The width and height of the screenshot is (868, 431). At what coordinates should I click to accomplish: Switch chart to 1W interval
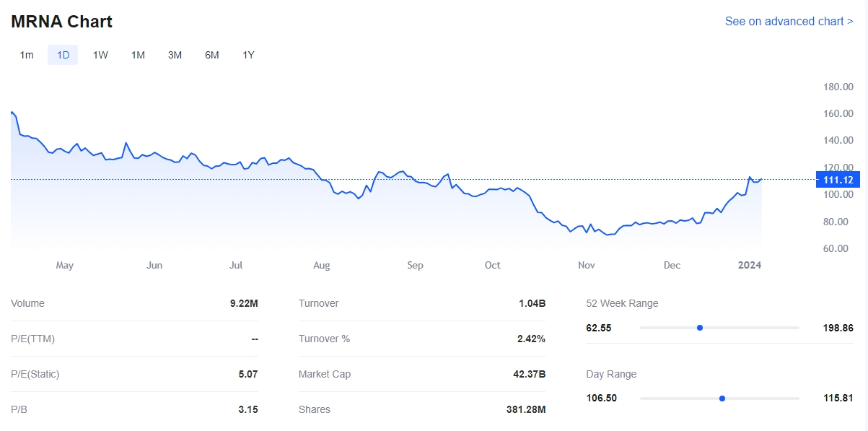coord(100,55)
